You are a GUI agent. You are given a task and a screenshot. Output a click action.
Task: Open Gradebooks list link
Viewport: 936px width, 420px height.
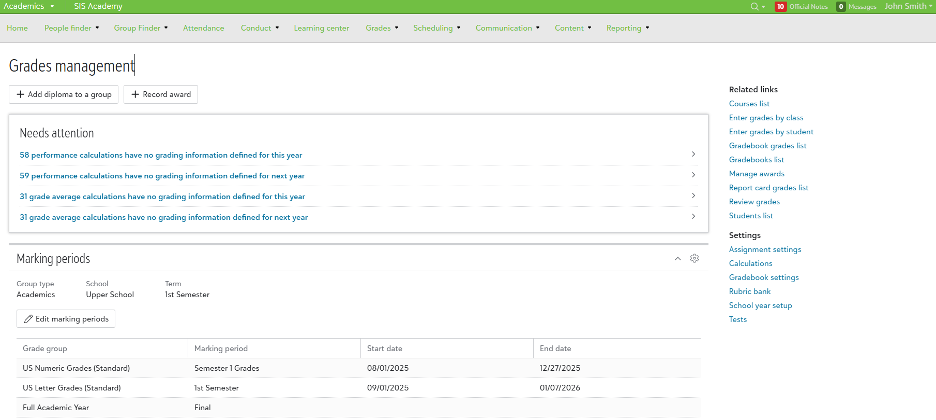pyautogui.click(x=756, y=160)
